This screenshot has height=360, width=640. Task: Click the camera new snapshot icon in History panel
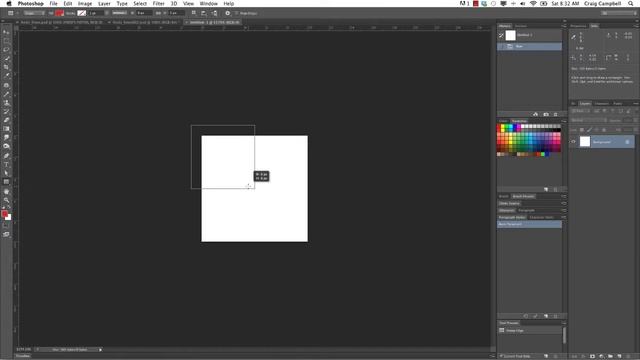546,114
